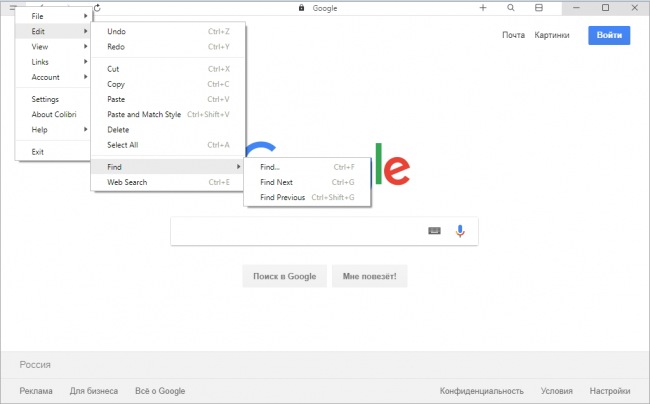
Task: Click the on-screen keyboard icon in search box
Action: pyautogui.click(x=434, y=231)
